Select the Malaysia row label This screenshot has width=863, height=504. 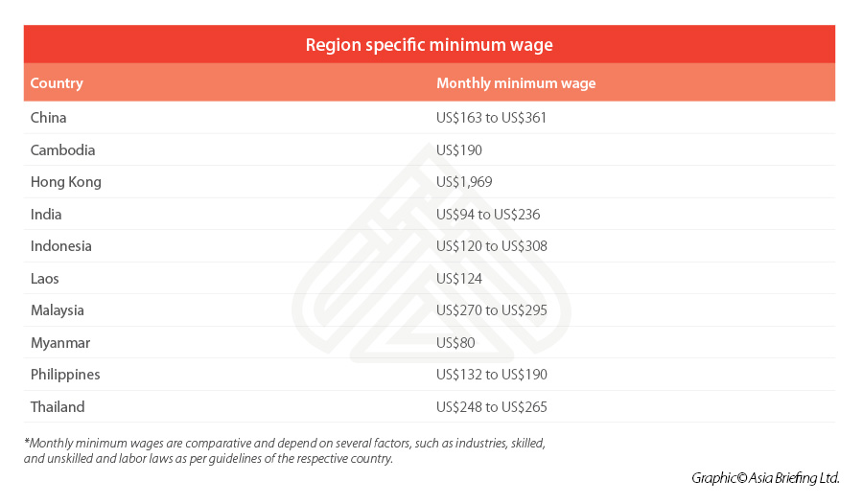58,310
